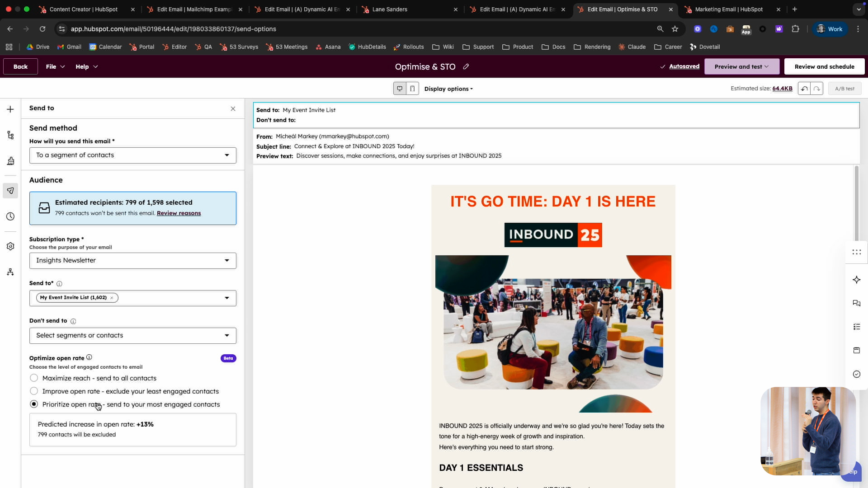This screenshot has width=868, height=488.
Task: Open the email settings gear icon
Action: 10,246
